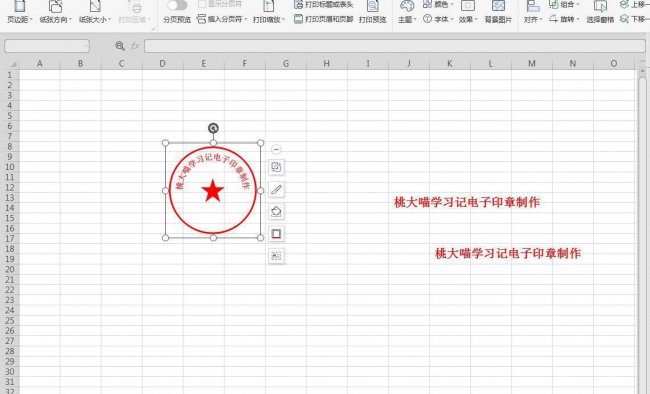650x394 pixels.
Task: Select column K header
Action: pos(450,63)
